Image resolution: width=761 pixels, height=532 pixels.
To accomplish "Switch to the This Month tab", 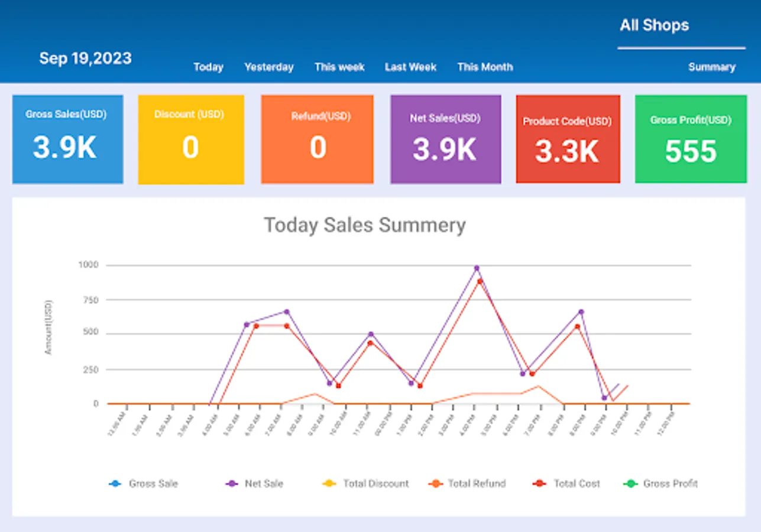I will [x=485, y=67].
